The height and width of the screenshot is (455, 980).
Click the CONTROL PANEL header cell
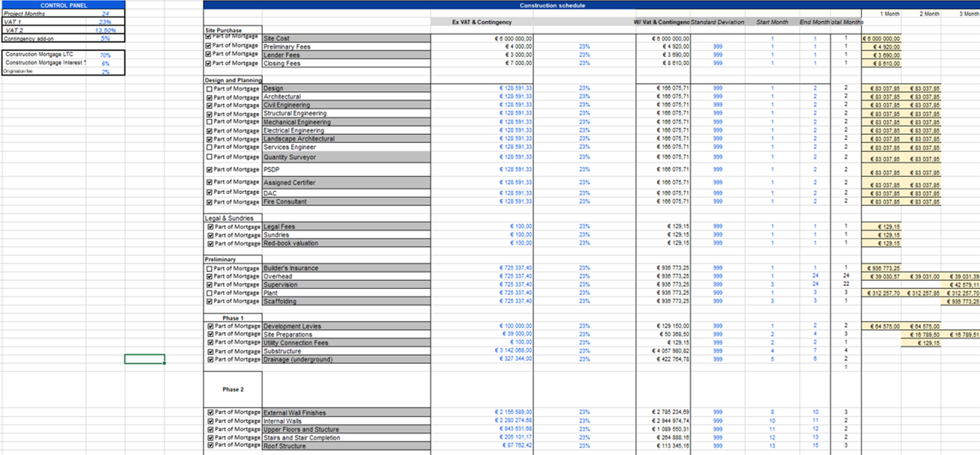click(x=63, y=5)
